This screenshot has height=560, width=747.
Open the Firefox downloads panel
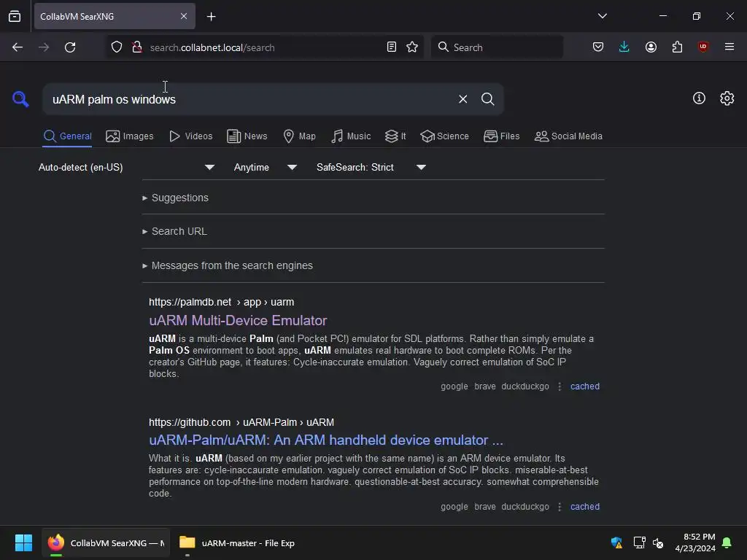click(624, 47)
